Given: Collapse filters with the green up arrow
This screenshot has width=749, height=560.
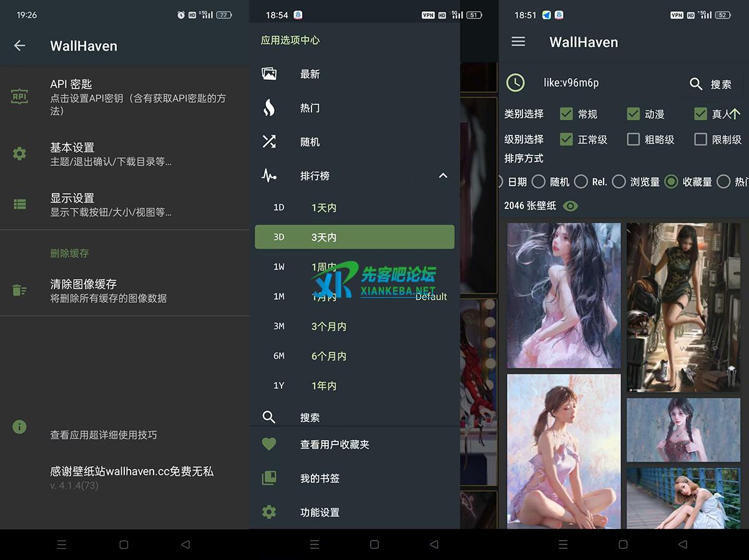Looking at the screenshot, I should pos(735,114).
